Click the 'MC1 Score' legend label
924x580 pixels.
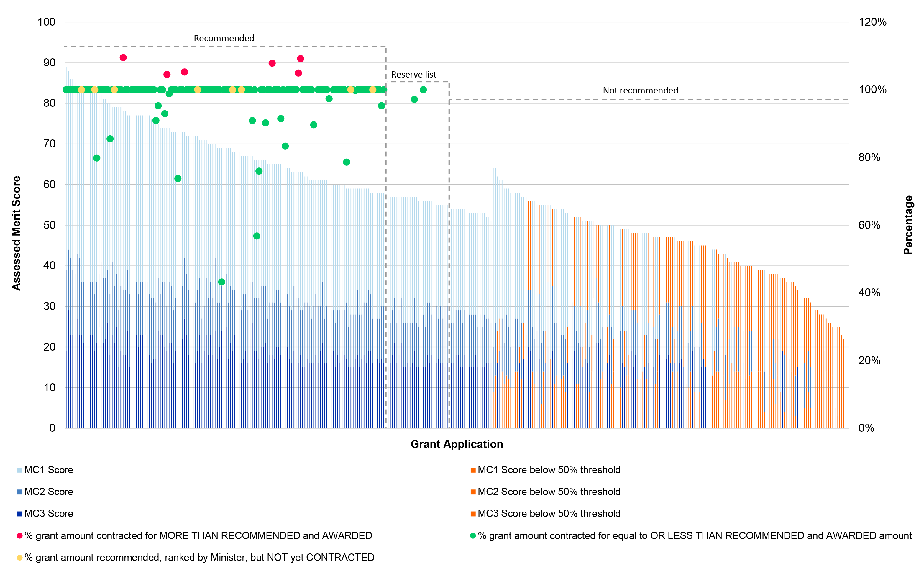(x=49, y=470)
